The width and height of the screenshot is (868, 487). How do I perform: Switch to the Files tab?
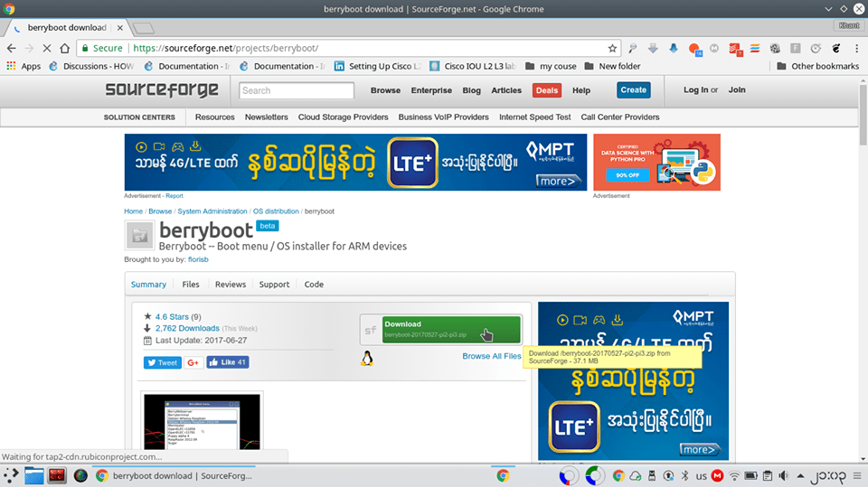pos(191,284)
